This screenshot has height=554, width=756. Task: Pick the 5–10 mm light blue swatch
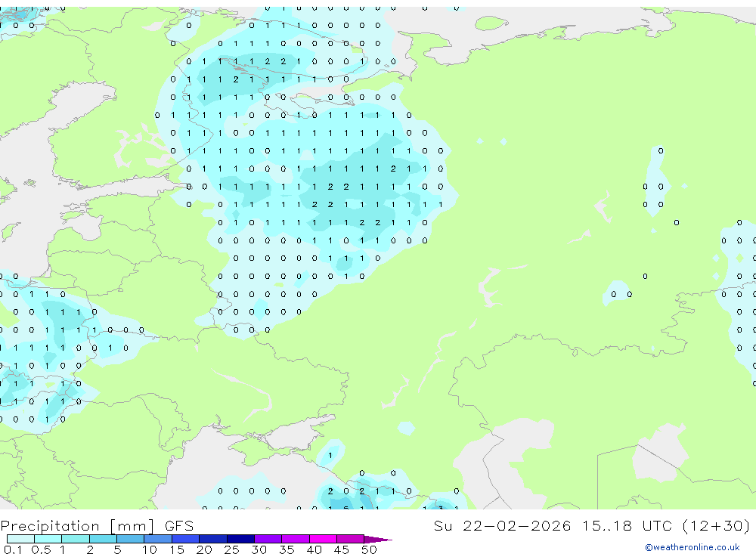click(x=131, y=539)
